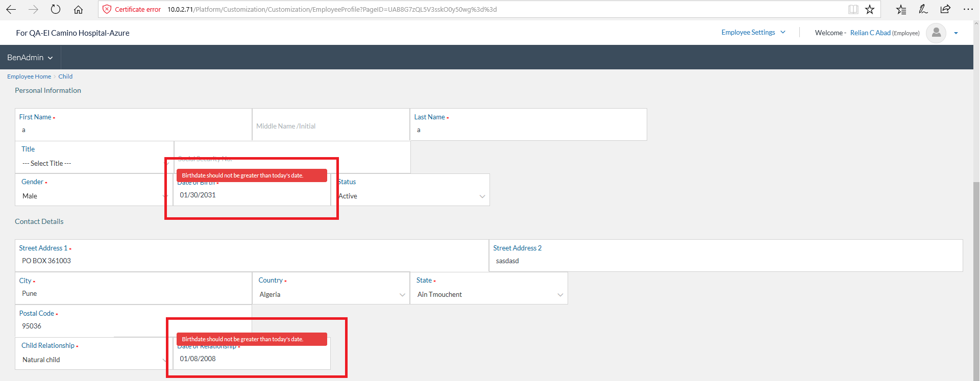The image size is (980, 381).
Task: Click the favorites star icon
Action: (x=870, y=9)
